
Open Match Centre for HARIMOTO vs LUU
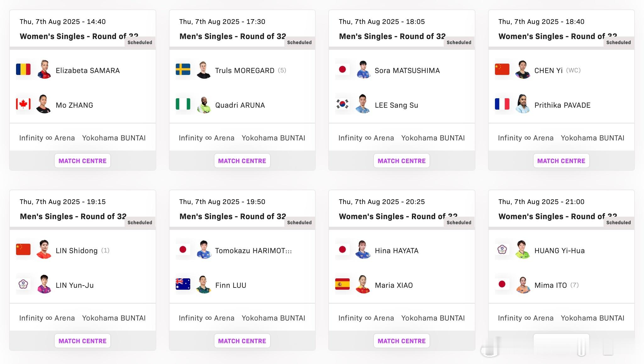pyautogui.click(x=242, y=341)
